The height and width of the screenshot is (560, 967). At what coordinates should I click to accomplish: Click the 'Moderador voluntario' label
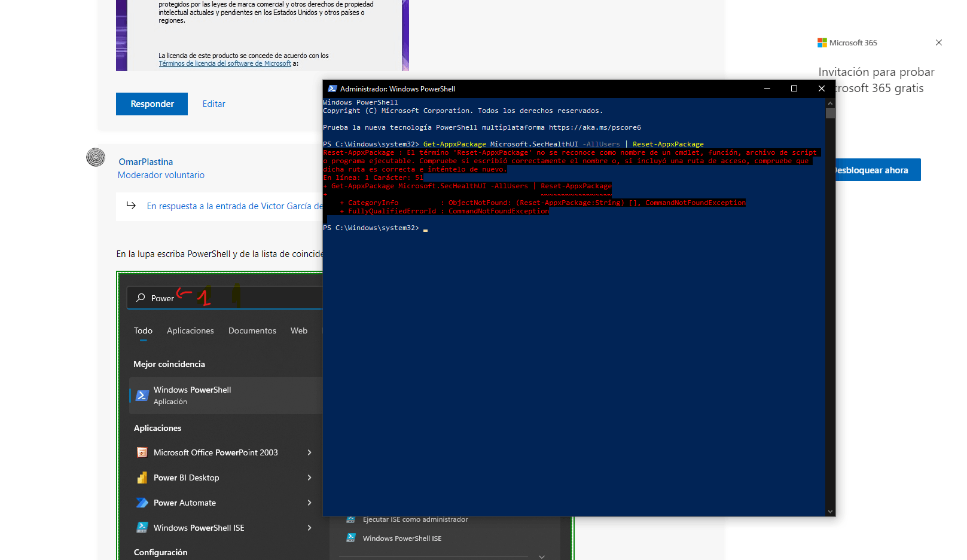click(161, 175)
